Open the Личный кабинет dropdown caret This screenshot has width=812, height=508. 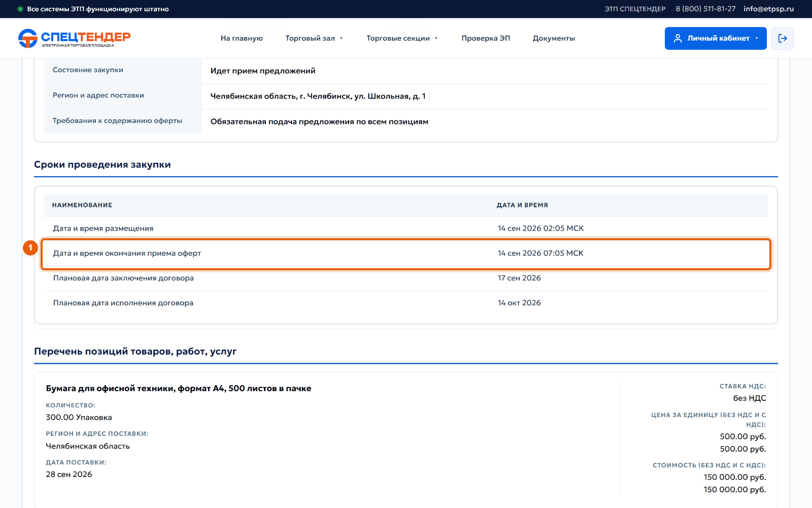757,38
